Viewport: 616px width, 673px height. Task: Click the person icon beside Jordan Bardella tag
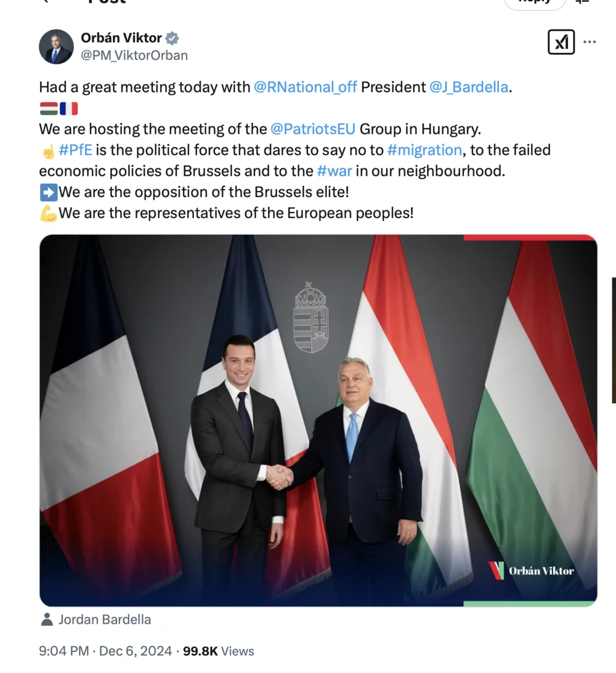(x=47, y=619)
